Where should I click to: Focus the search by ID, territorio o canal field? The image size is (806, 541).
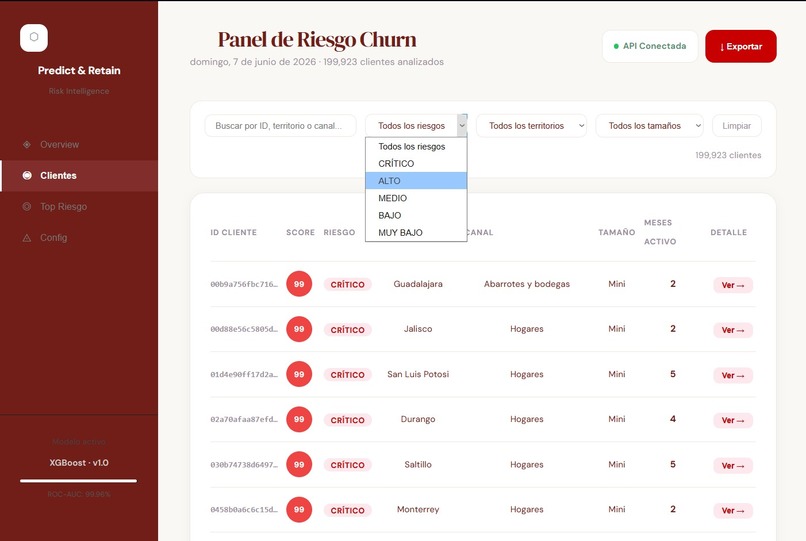click(x=280, y=125)
